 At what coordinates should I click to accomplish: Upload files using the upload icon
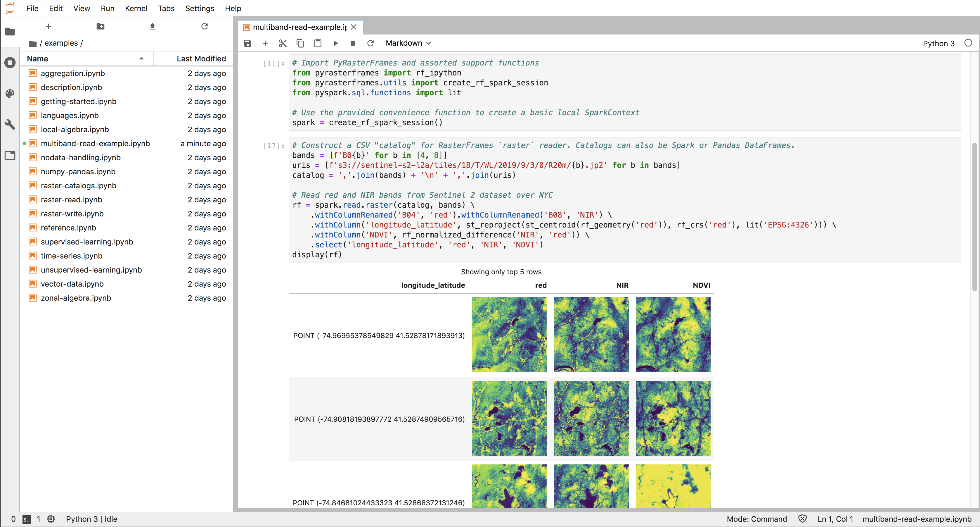pyautogui.click(x=152, y=26)
